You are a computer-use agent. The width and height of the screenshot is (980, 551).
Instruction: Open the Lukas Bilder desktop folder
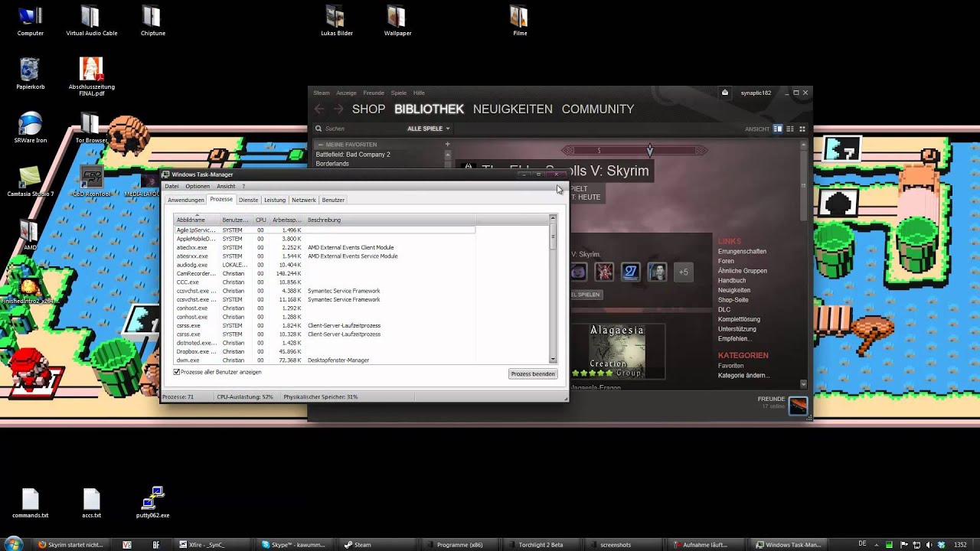pos(336,17)
